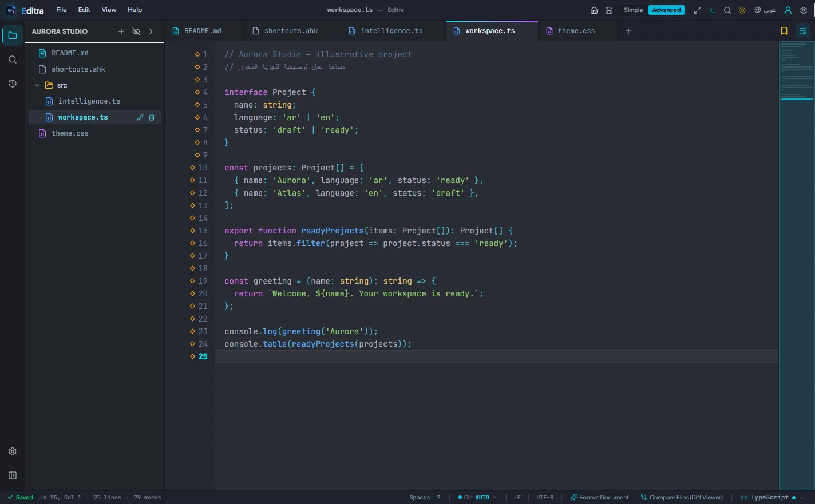Switch to Simple mode

pos(634,10)
